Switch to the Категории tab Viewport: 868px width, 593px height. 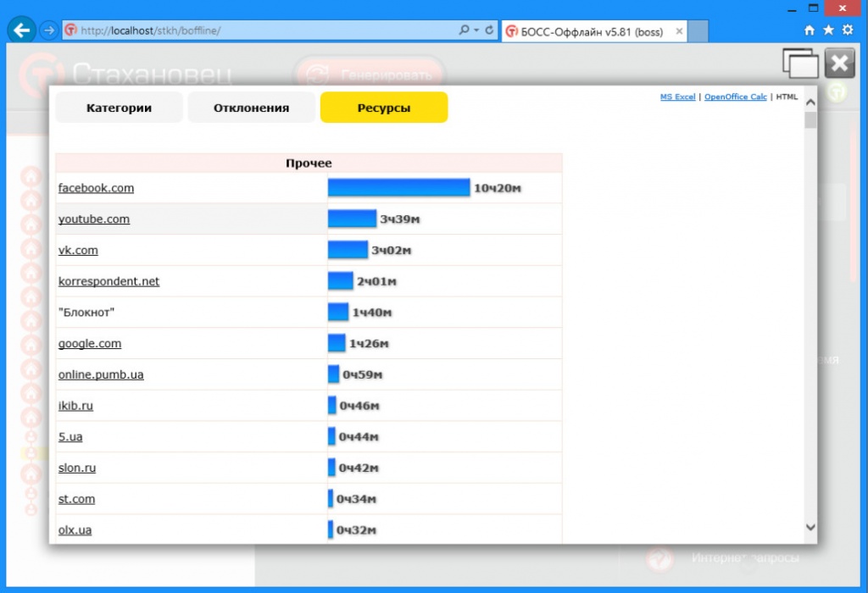click(x=119, y=108)
